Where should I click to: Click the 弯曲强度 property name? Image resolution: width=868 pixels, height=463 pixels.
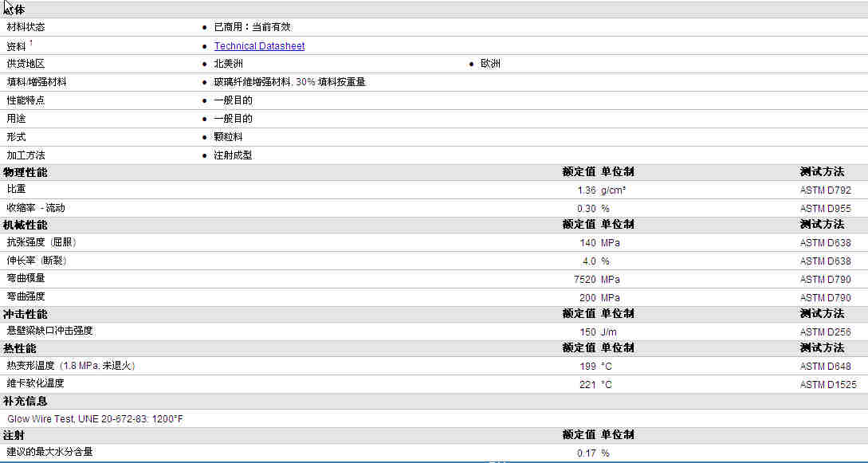(x=26, y=296)
